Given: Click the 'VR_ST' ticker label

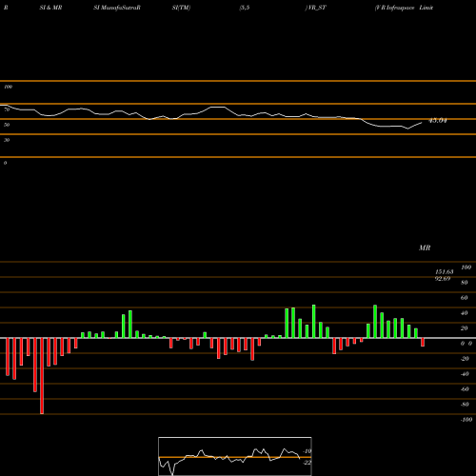Looking at the screenshot, I should (316, 8).
